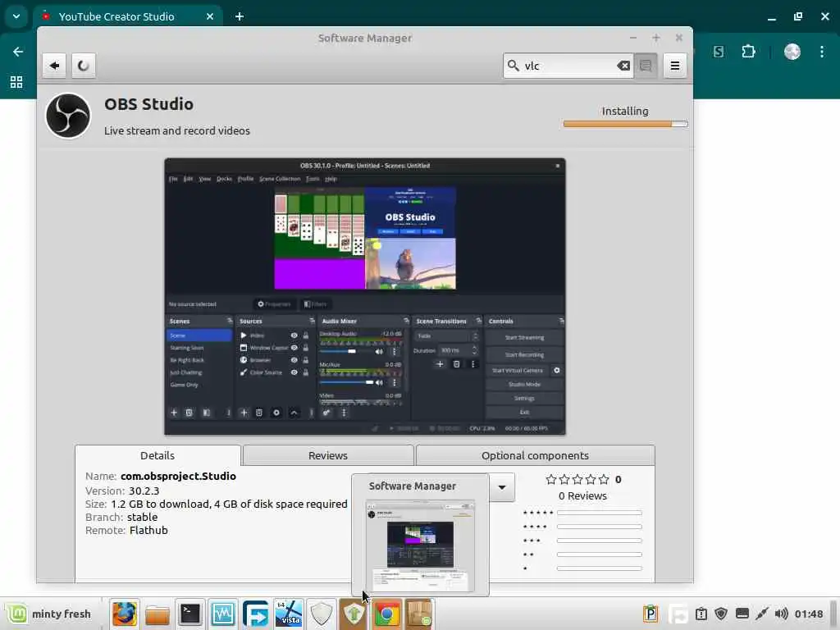Image resolution: width=840 pixels, height=630 pixels.
Task: Click the loading spinner button in Software Manager
Action: point(83,66)
